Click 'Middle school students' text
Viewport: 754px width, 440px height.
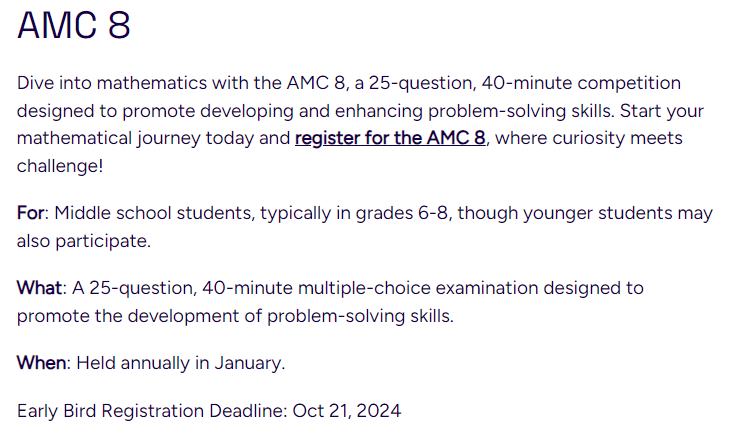(x=154, y=213)
